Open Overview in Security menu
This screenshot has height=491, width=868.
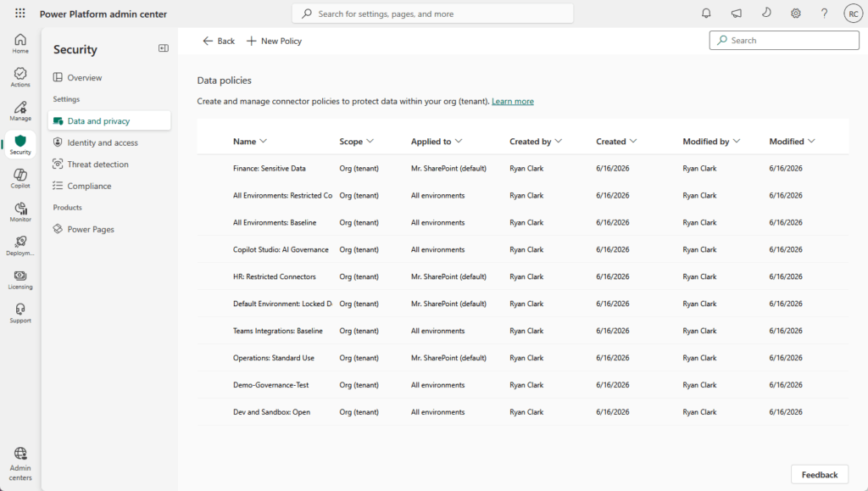109,77
